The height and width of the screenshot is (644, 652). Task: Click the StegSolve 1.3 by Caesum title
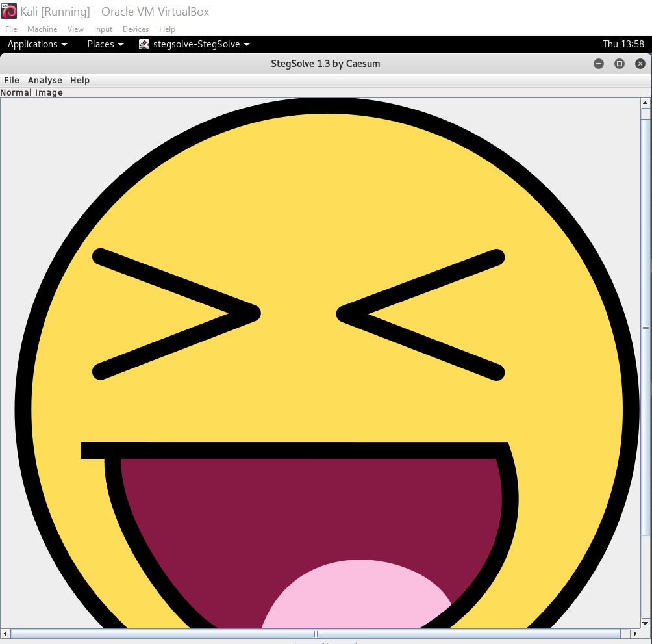325,64
